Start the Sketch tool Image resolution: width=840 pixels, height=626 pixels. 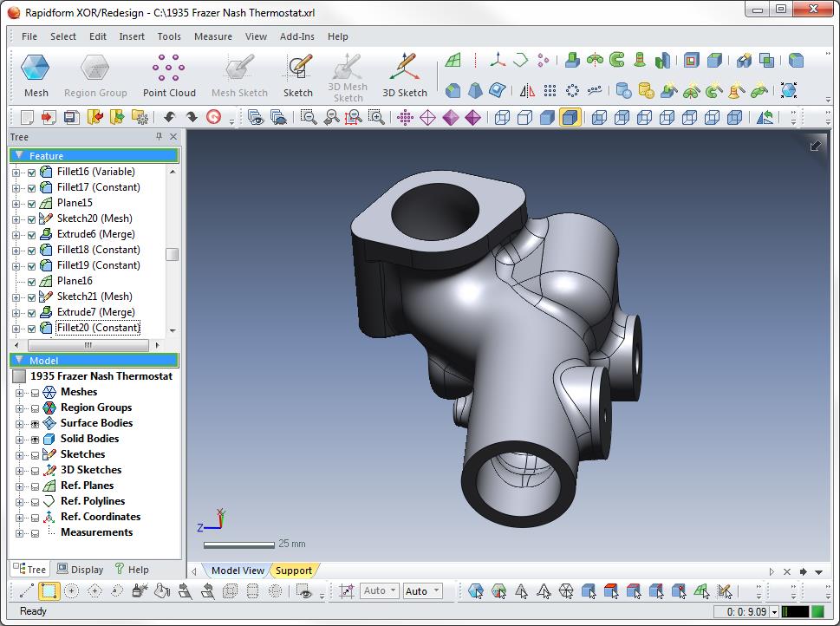pyautogui.click(x=298, y=75)
